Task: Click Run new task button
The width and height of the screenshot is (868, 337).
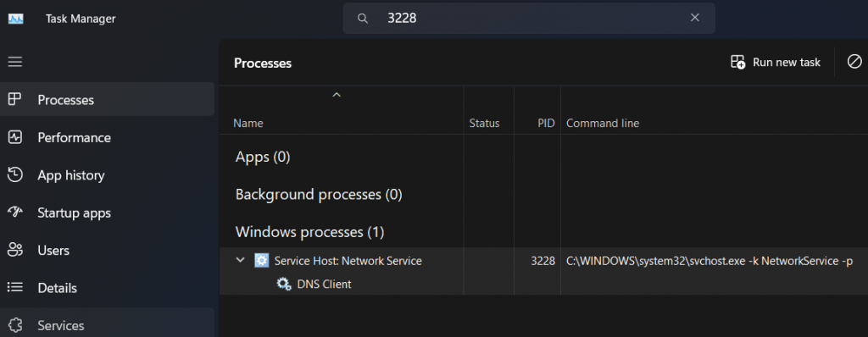Action: 775,63
